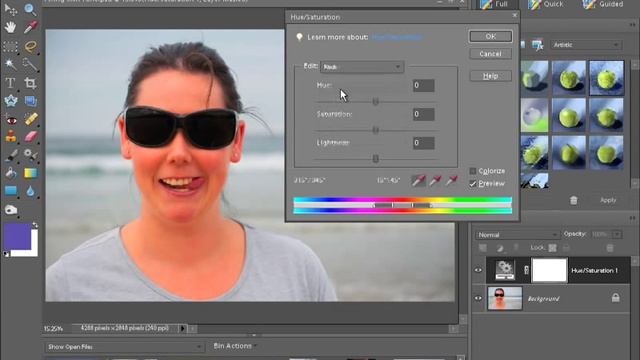
Task: Select the Gradient tool
Action: click(x=30, y=173)
